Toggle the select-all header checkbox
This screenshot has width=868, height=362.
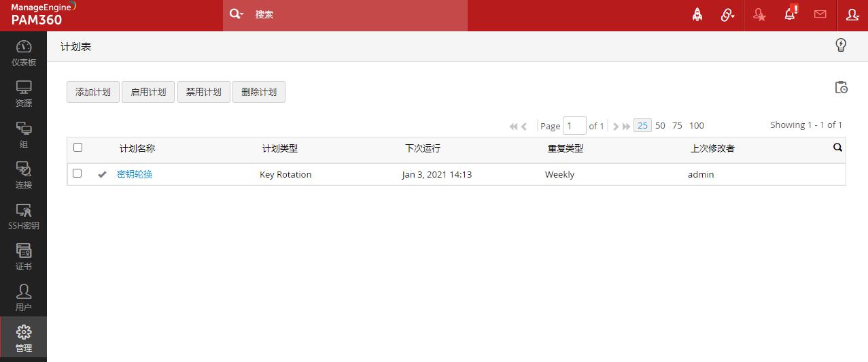[77, 147]
